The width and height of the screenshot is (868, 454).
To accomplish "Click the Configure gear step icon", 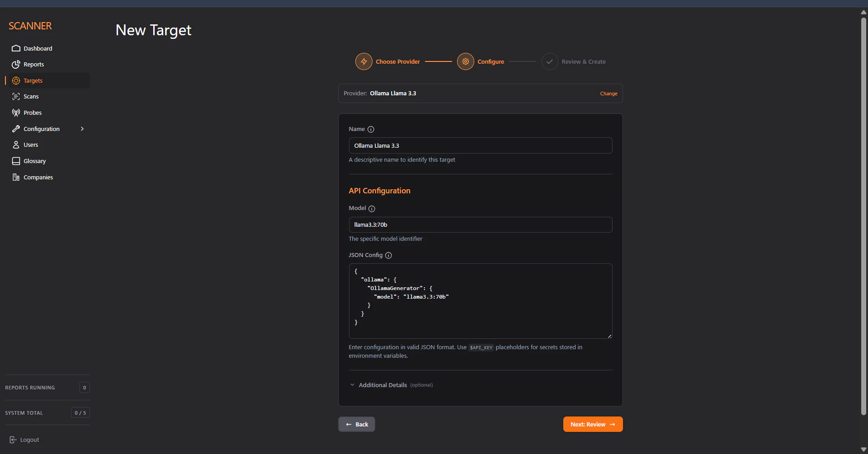I will tap(465, 61).
